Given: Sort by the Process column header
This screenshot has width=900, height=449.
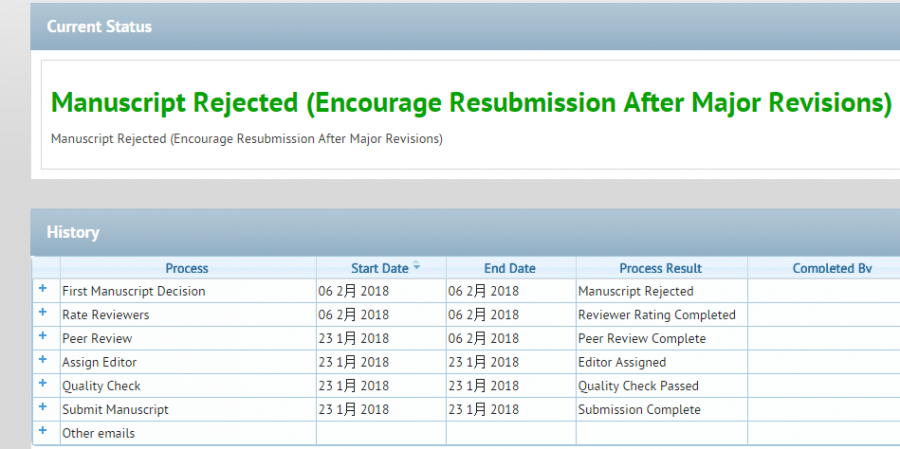Looking at the screenshot, I should pyautogui.click(x=187, y=268).
